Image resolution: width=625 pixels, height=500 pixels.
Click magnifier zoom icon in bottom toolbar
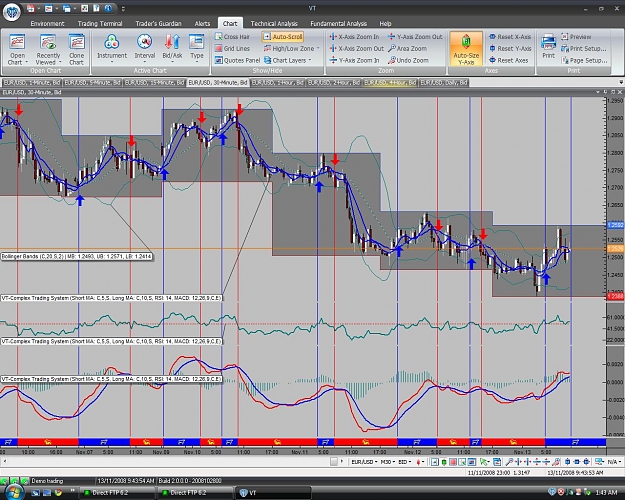click(509, 462)
